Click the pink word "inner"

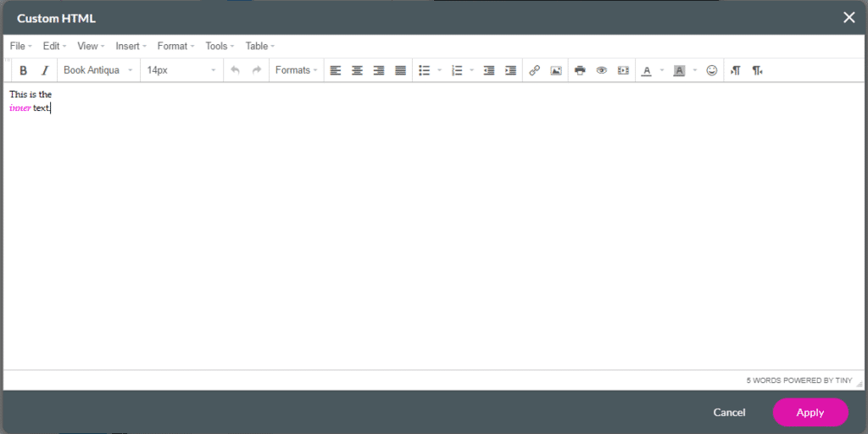pos(20,108)
